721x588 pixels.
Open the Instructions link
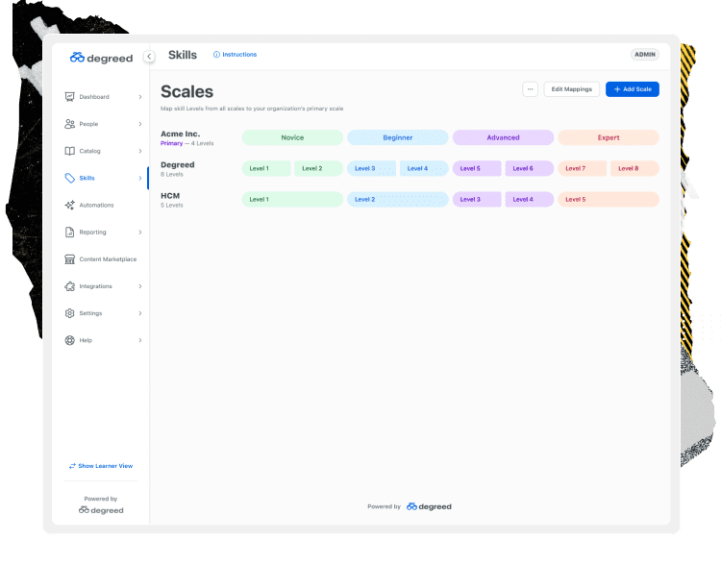(x=236, y=55)
